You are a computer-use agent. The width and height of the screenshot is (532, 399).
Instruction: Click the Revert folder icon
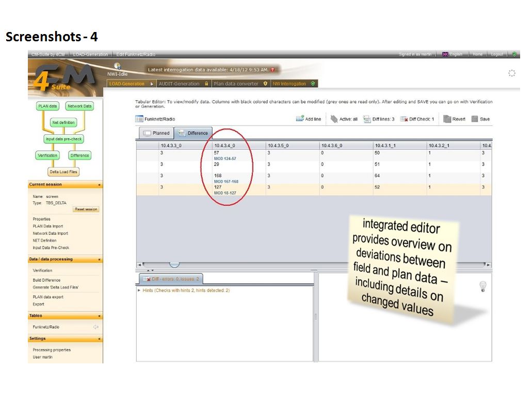(447, 119)
